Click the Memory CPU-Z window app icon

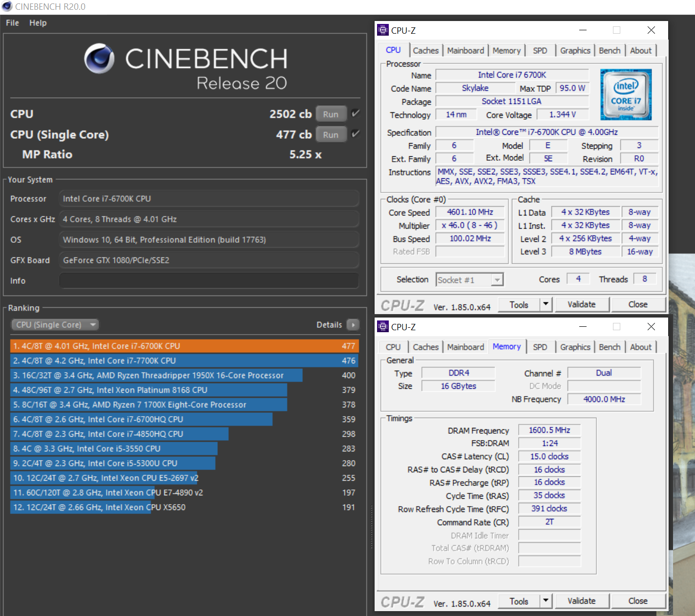(x=383, y=327)
